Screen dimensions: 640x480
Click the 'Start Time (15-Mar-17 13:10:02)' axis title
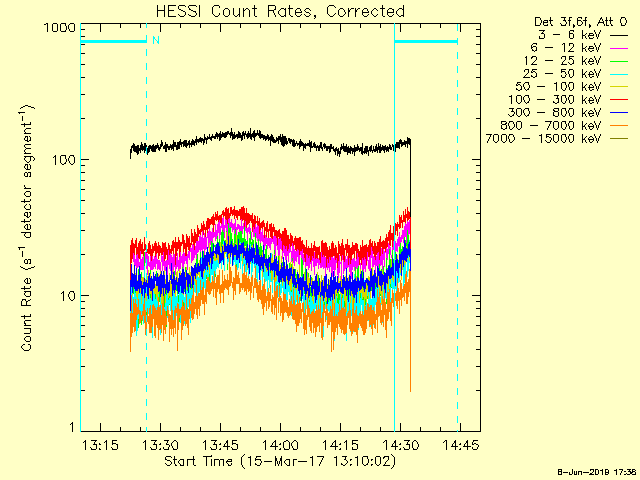280,461
